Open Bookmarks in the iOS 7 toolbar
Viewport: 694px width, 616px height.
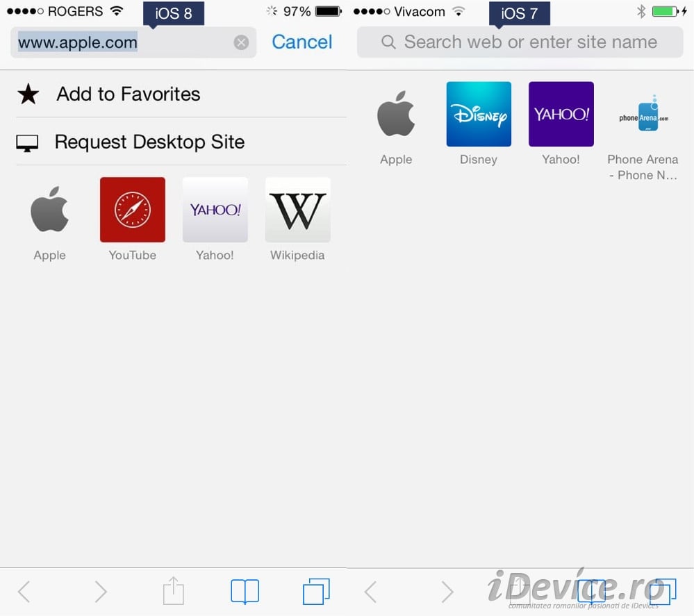coord(591,591)
